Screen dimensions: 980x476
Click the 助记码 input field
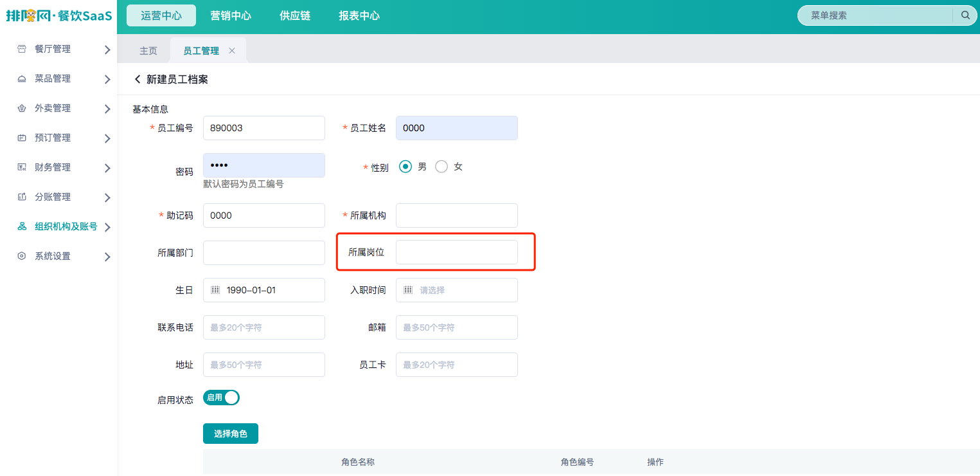pyautogui.click(x=264, y=215)
